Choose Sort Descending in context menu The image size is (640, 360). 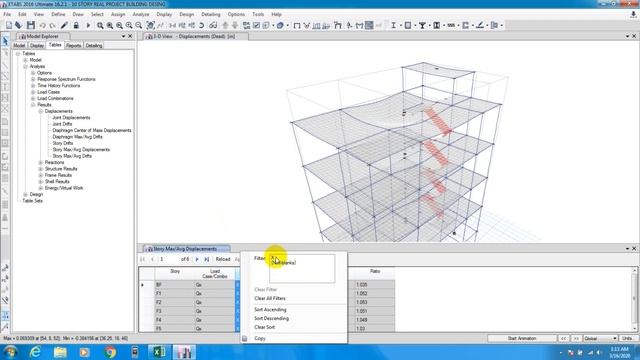271,318
